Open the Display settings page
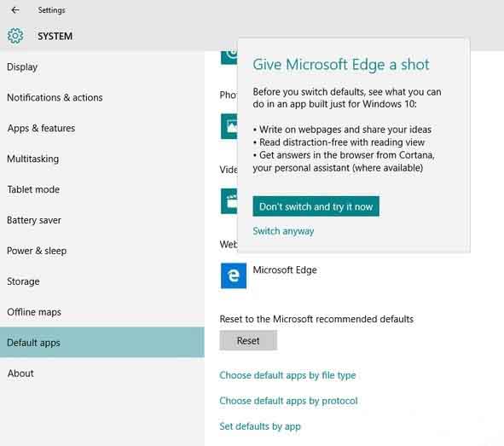Image resolution: width=504 pixels, height=446 pixels. tap(101, 67)
